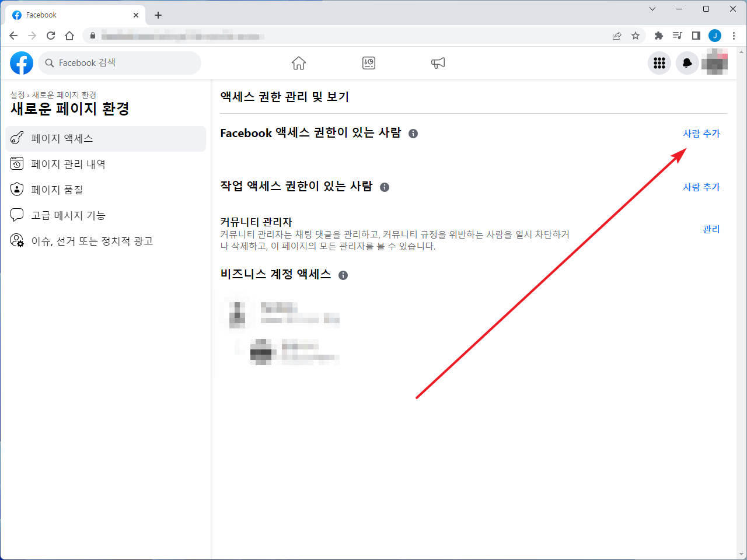Click the browser home icon

69,36
